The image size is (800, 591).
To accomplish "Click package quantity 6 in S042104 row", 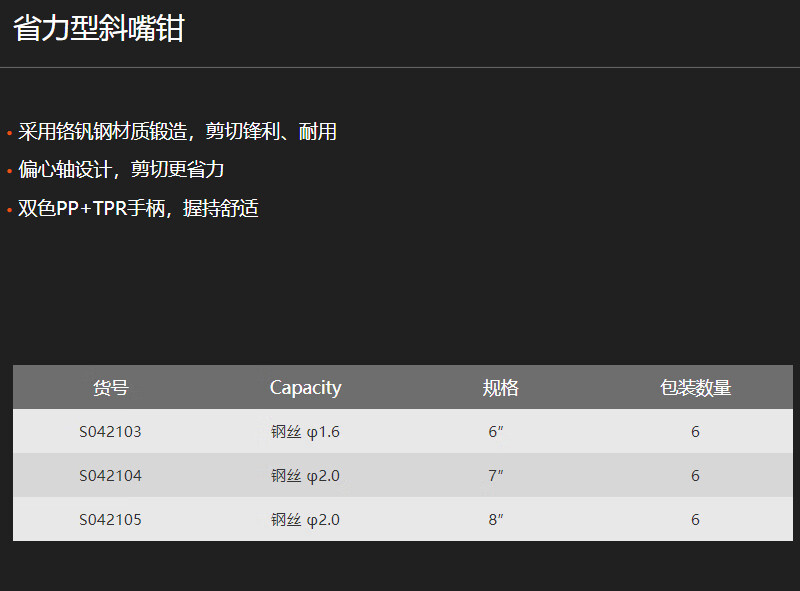I will (x=695, y=476).
